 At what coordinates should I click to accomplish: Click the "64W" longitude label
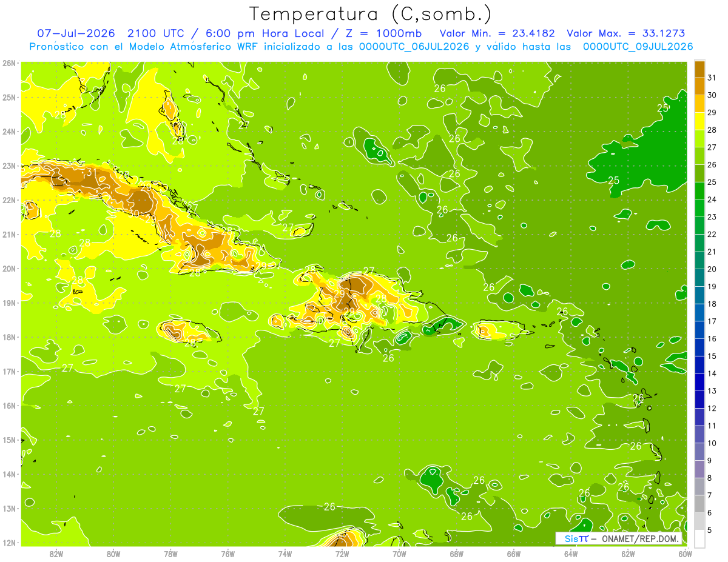[x=571, y=554]
